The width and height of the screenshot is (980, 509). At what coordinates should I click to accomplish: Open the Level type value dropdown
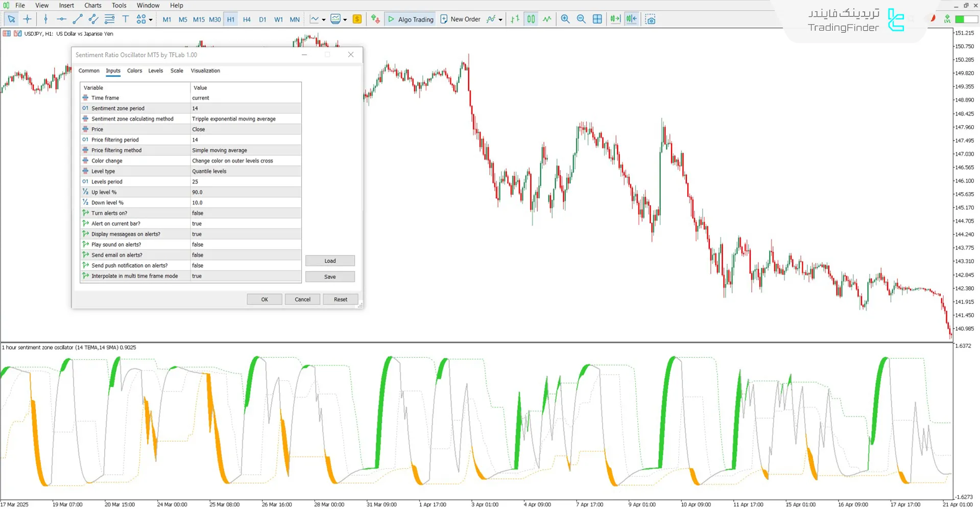tap(245, 171)
